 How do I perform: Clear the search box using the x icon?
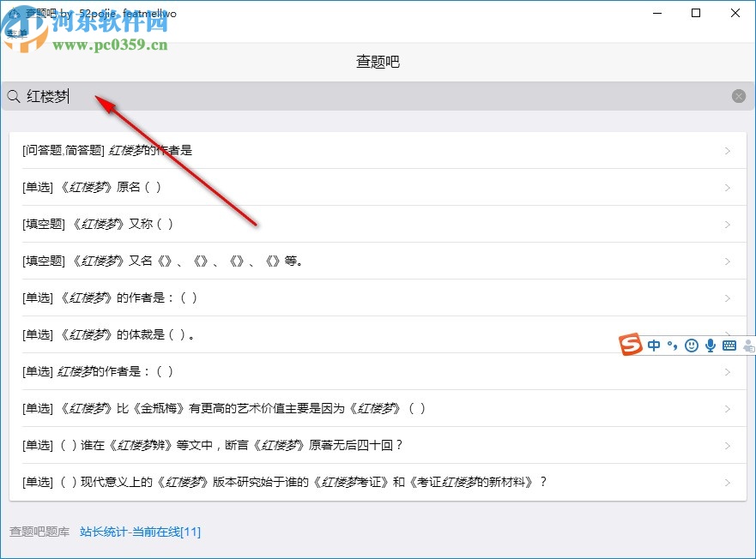(739, 96)
